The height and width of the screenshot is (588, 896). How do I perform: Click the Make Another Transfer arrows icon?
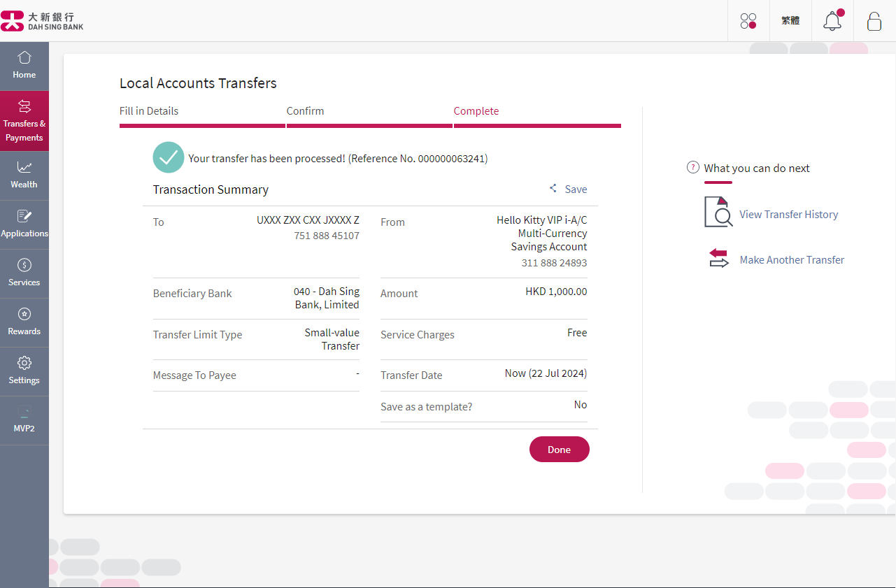(719, 259)
